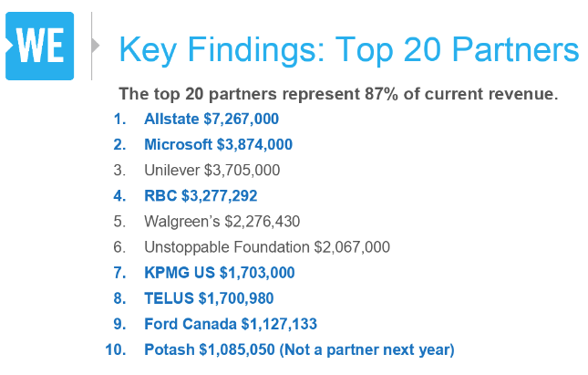Click list number 4 beside RBC
Screen dimensions: 588x375
click(119, 196)
